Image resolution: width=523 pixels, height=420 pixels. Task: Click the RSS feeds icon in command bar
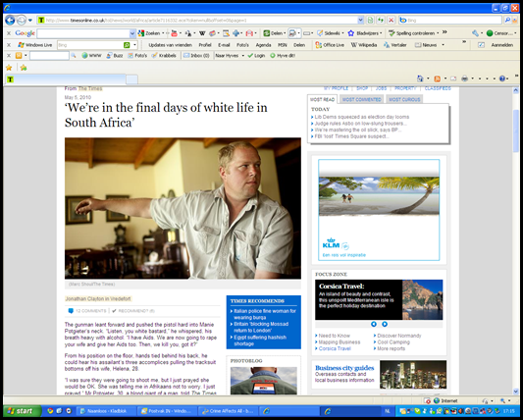pyautogui.click(x=437, y=79)
